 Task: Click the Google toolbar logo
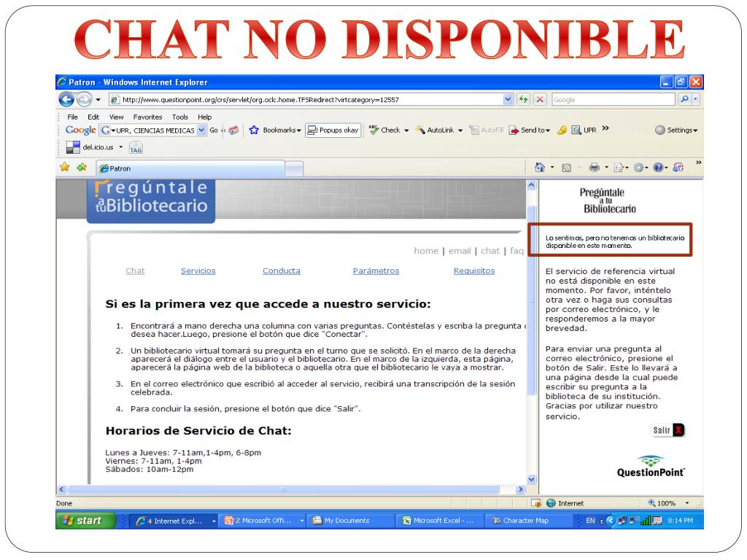[81, 130]
